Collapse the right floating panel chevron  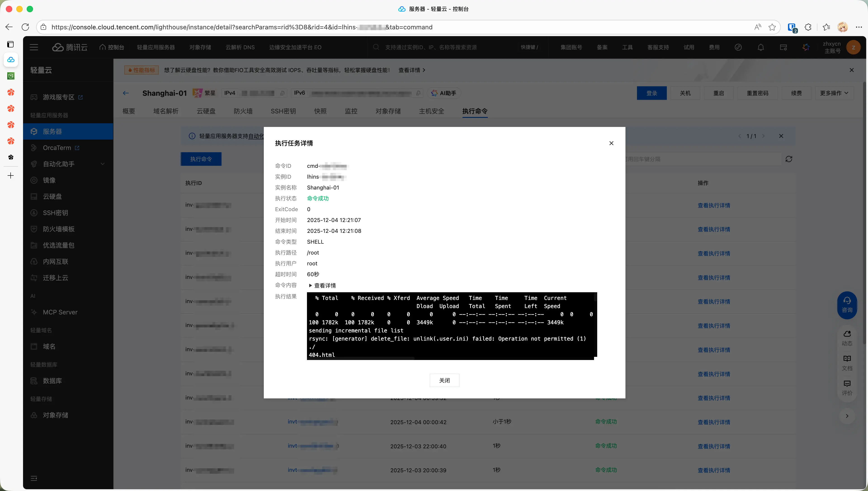[847, 416]
